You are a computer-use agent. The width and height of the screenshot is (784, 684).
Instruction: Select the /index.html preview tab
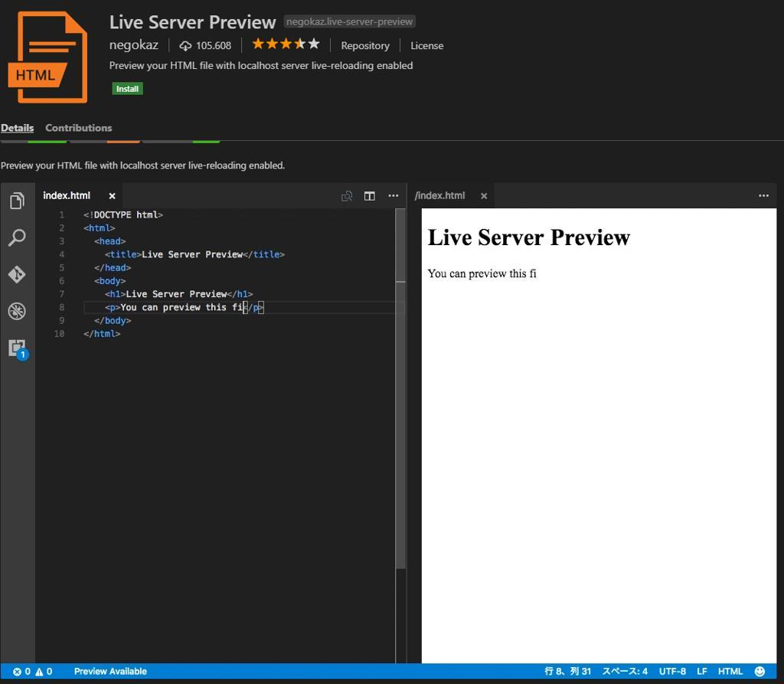click(x=440, y=195)
